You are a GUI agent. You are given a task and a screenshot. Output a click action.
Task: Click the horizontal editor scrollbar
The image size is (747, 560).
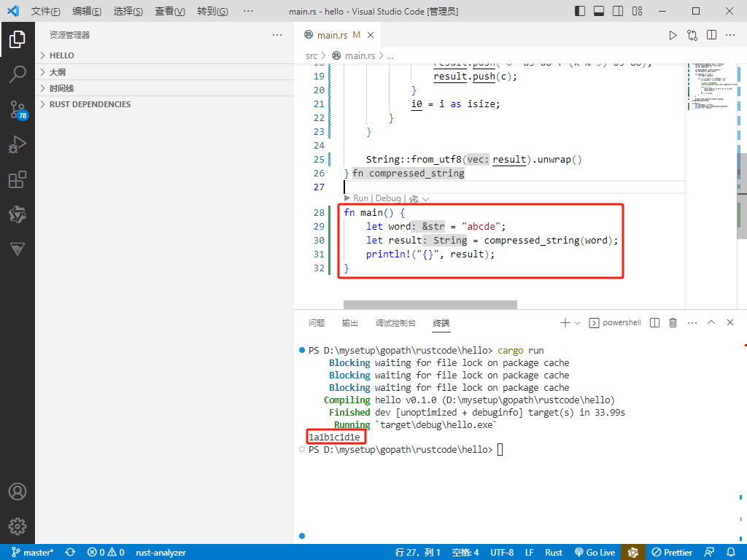pos(430,305)
